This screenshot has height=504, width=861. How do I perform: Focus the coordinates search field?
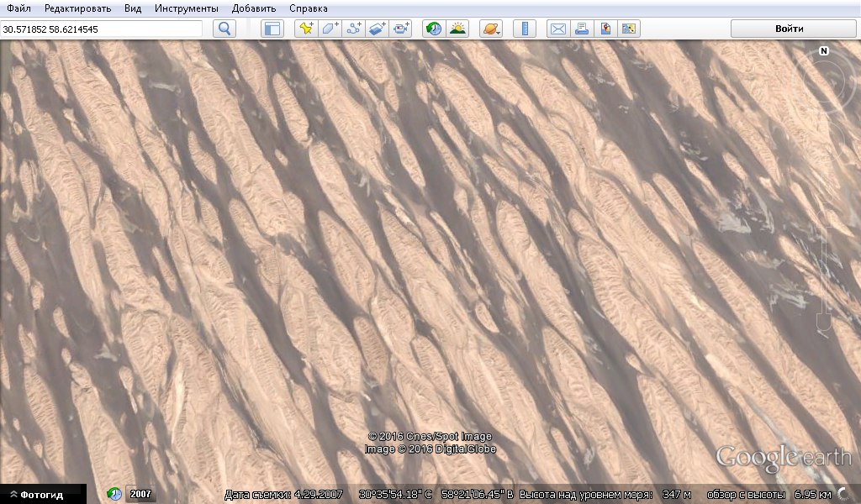102,29
